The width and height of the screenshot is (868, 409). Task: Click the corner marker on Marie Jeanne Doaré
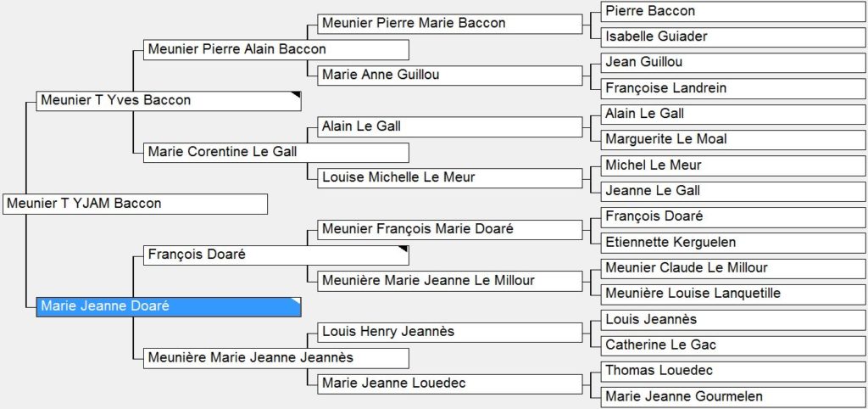(297, 301)
